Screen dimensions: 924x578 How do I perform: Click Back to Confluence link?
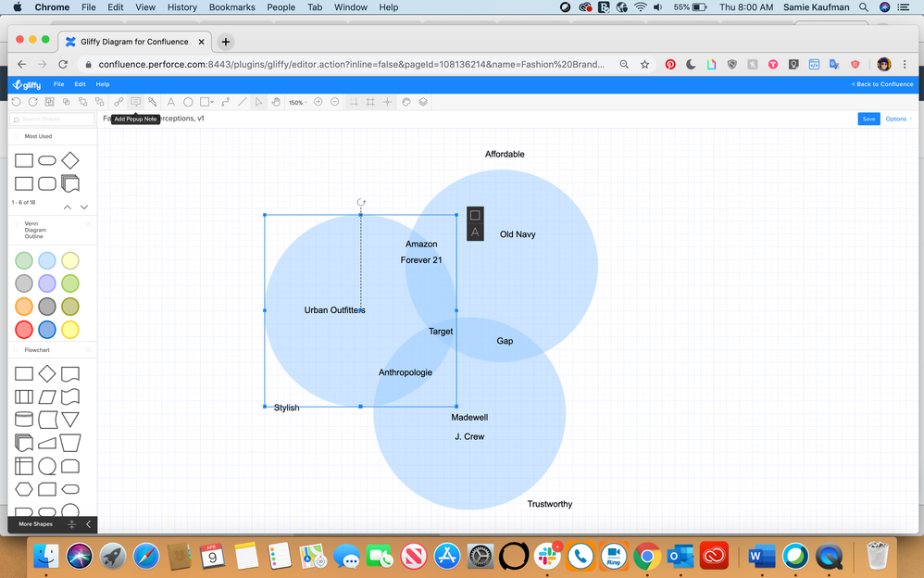[882, 84]
